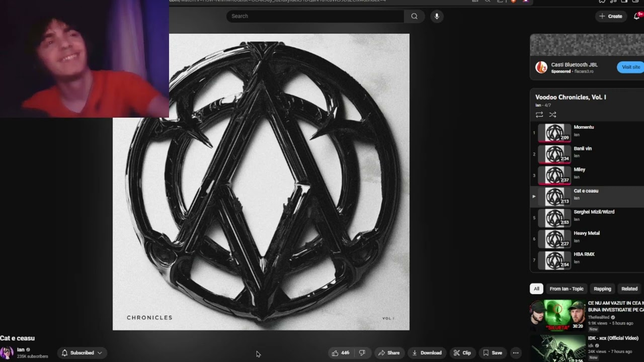
Task: Open the IDK - xcx video thumbnail
Action: (x=557, y=348)
